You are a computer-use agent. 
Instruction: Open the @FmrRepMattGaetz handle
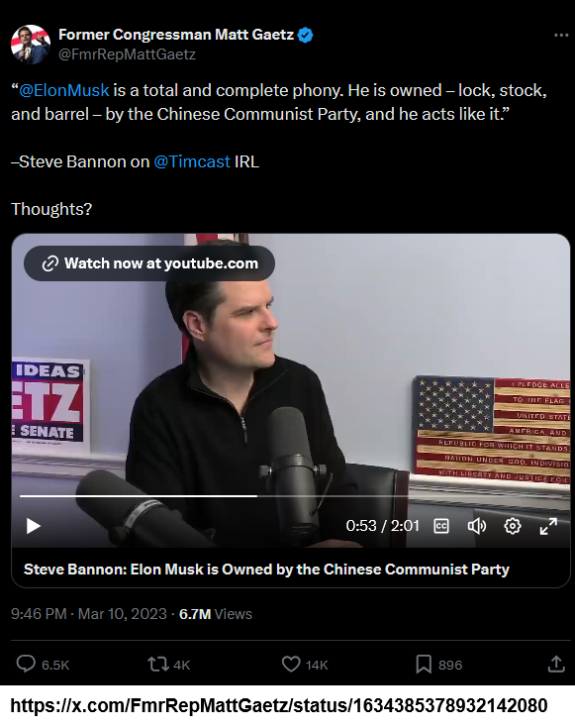pos(127,54)
